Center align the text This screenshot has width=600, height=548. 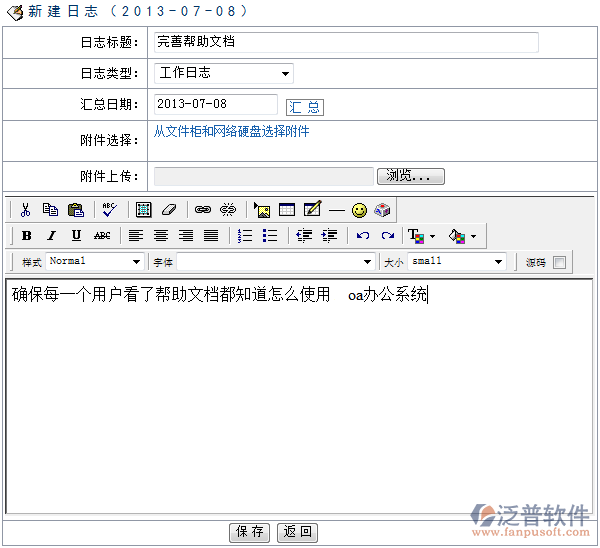pos(161,236)
